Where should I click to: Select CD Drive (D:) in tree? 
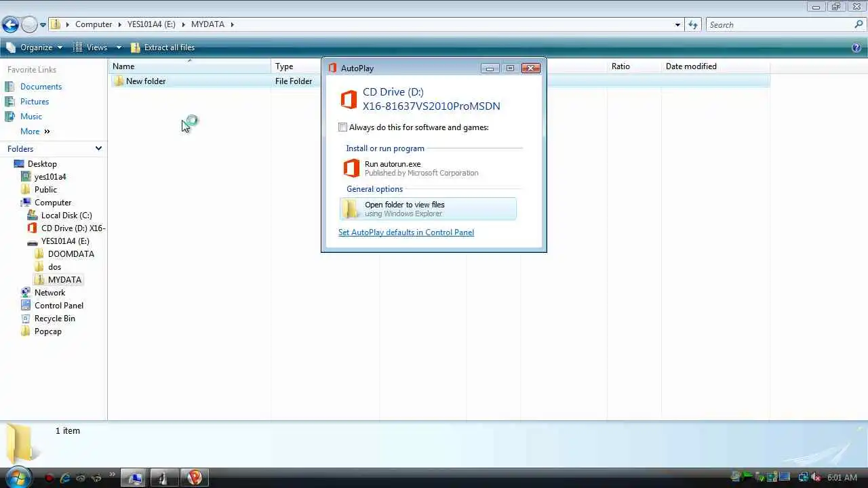pyautogui.click(x=73, y=228)
